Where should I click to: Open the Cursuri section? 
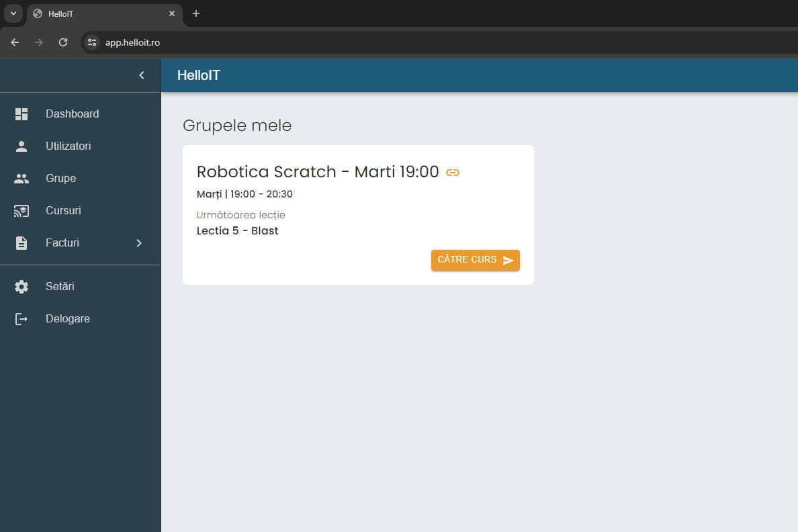click(81, 211)
